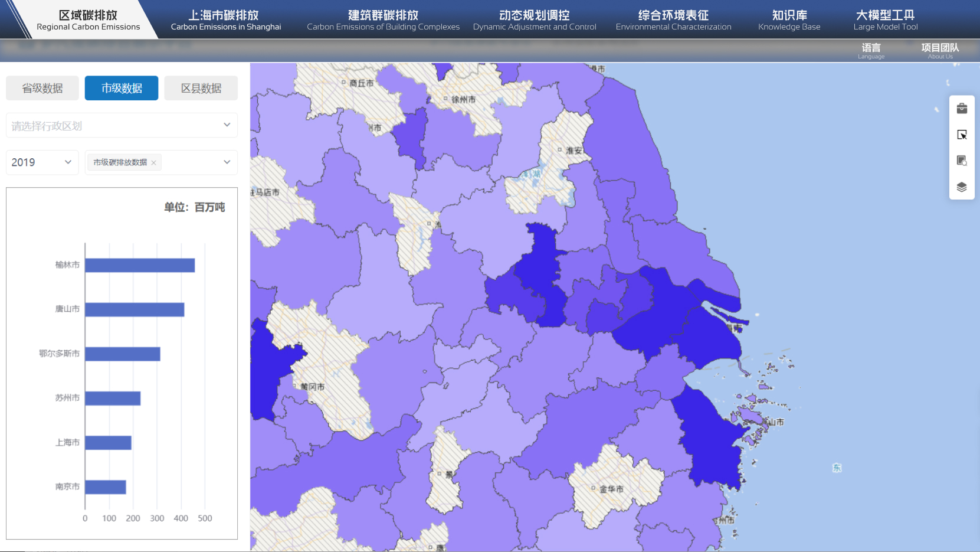980x552 pixels.
Task: Click the 苏州市 bar in chart
Action: 113,399
